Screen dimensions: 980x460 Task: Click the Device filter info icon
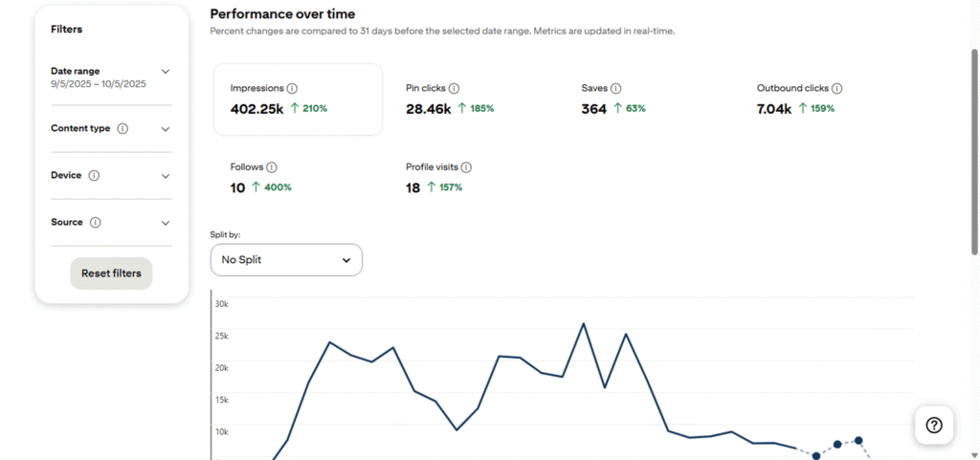pos(94,176)
